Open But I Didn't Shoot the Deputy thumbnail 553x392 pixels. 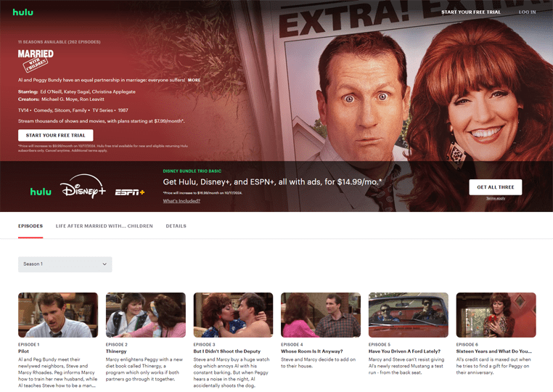pyautogui.click(x=233, y=315)
